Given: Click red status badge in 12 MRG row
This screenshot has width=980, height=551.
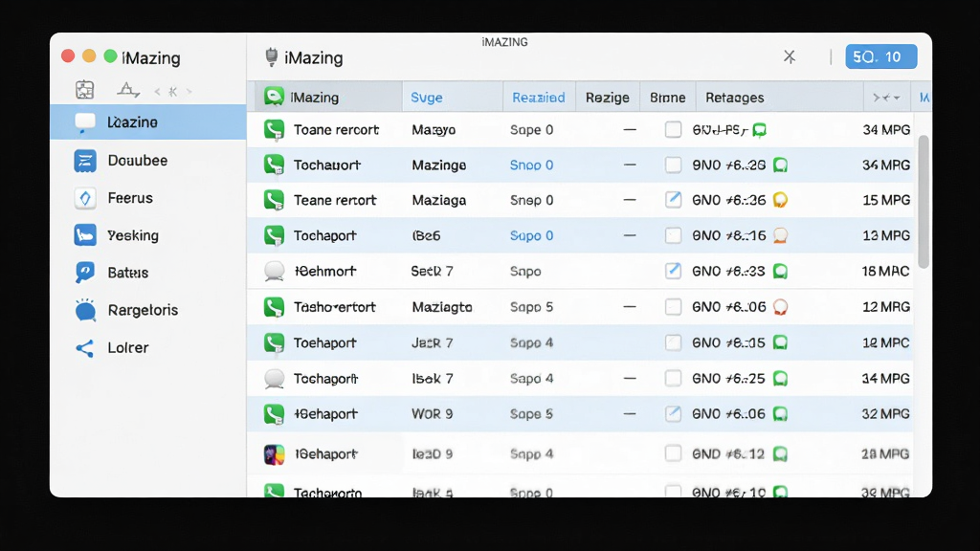Looking at the screenshot, I should [x=780, y=307].
